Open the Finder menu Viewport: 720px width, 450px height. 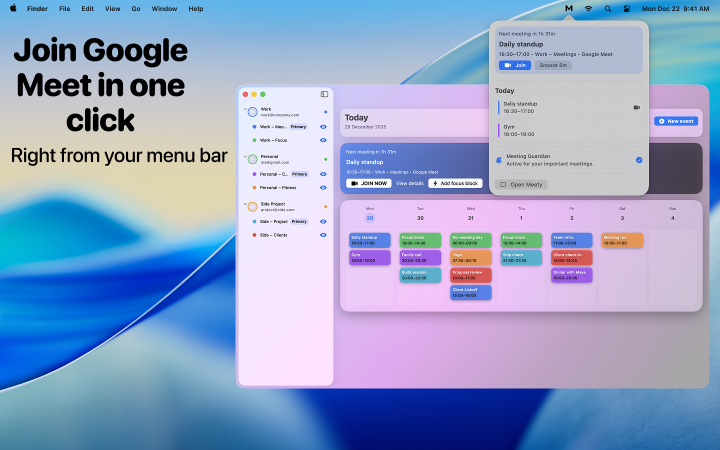tap(37, 8)
